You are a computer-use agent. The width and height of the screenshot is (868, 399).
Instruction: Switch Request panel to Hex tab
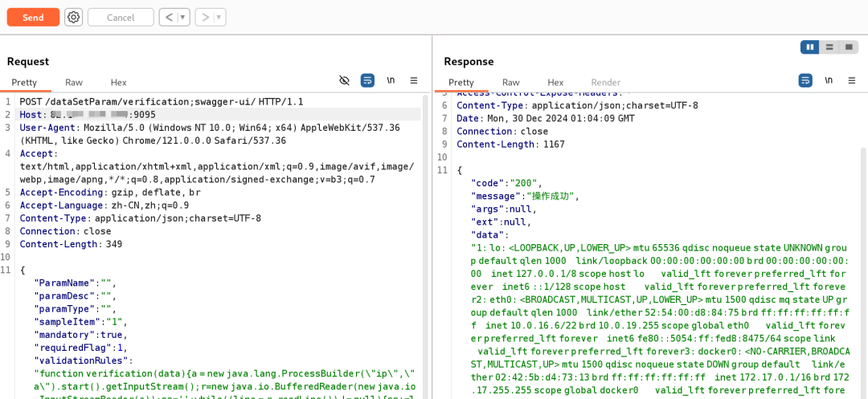[x=118, y=83]
